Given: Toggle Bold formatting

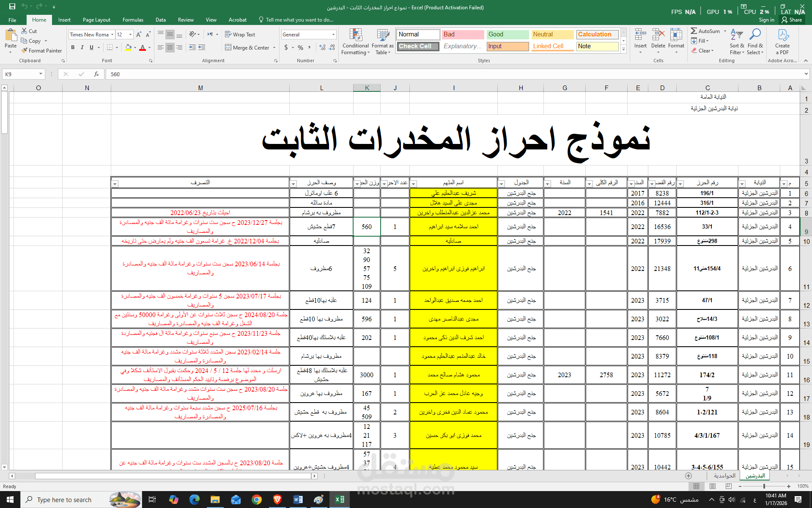Looking at the screenshot, I should pyautogui.click(x=73, y=47).
